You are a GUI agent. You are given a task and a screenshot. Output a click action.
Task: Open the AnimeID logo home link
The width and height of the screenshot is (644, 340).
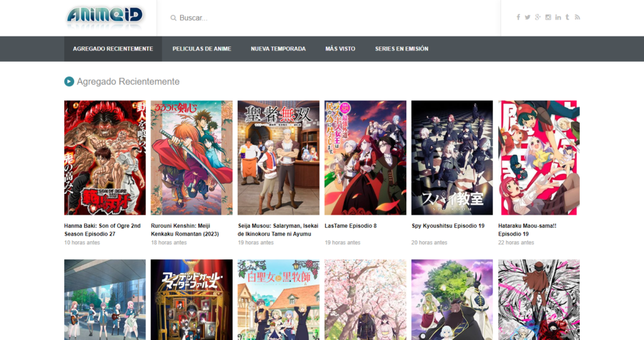105,17
